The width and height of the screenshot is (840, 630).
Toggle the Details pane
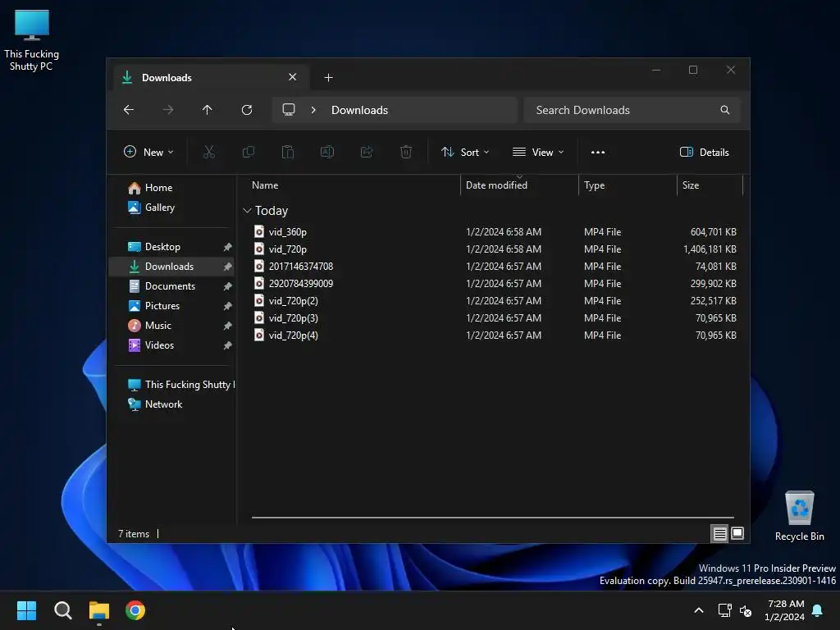704,152
